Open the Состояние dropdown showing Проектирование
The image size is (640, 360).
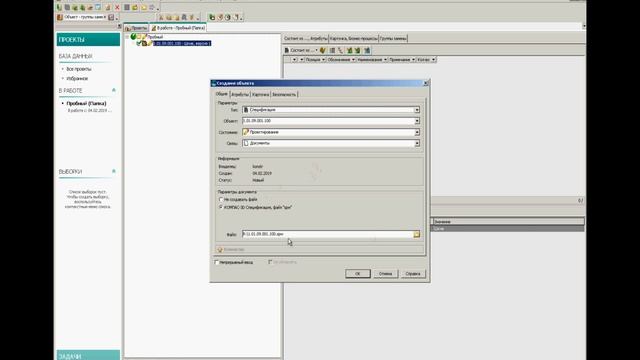(x=417, y=132)
